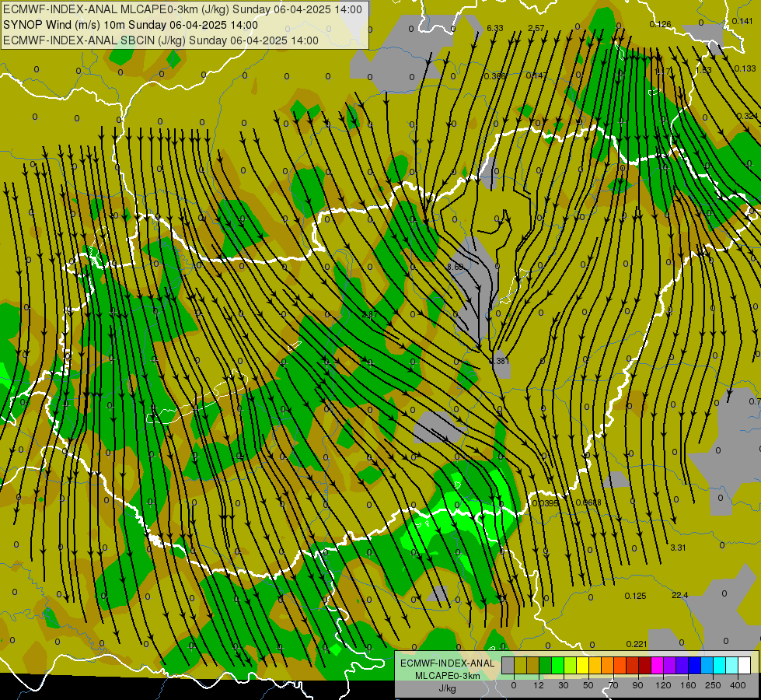Image resolution: width=761 pixels, height=700 pixels.
Task: Click the map value 0.0688
Action: point(588,502)
